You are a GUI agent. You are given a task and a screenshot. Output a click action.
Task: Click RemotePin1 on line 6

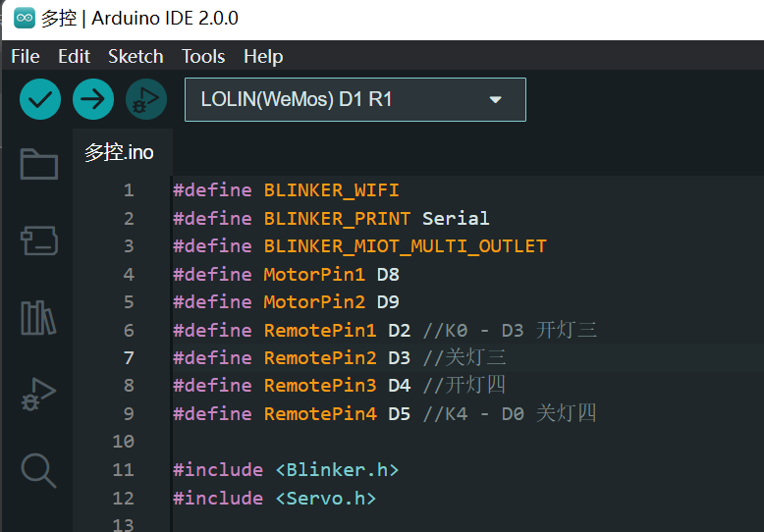tap(320, 331)
